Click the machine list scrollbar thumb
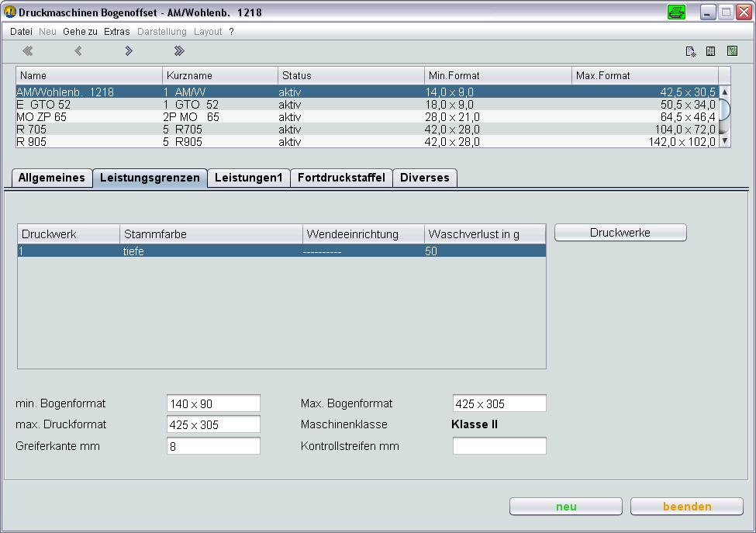 [x=725, y=109]
